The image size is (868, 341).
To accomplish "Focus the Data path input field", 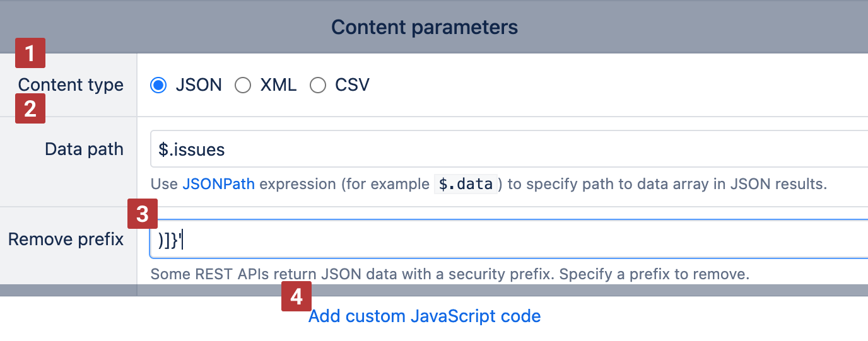I will pyautogui.click(x=505, y=149).
